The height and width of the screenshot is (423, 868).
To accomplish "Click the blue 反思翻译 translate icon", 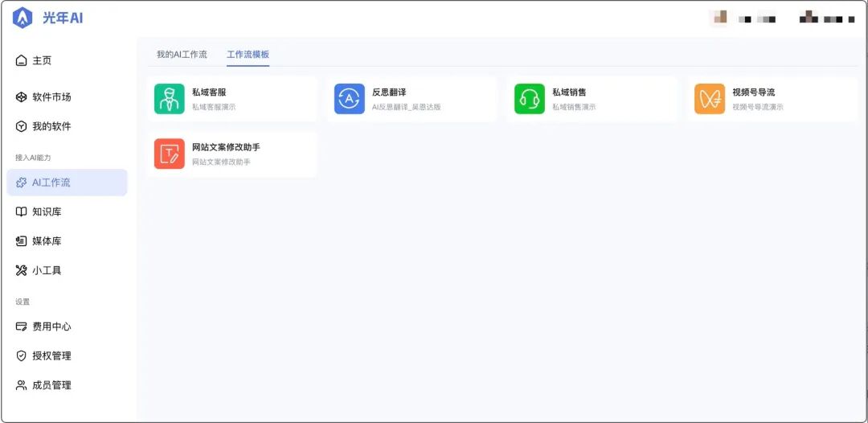I will (x=350, y=99).
